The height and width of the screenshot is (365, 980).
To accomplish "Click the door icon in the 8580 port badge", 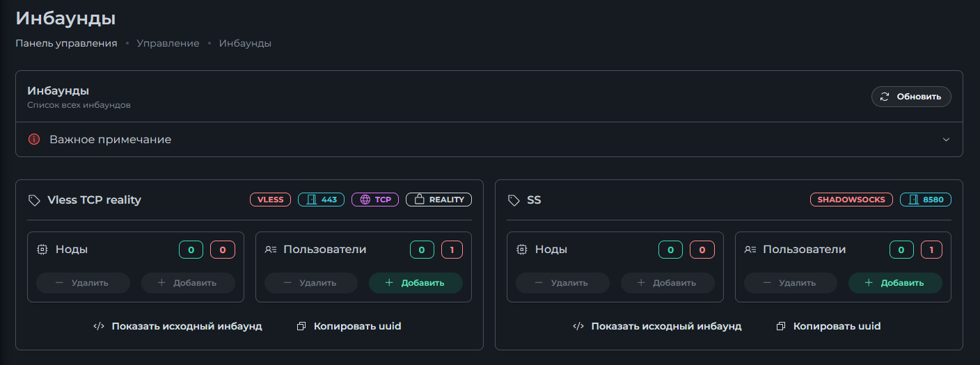I will [914, 200].
